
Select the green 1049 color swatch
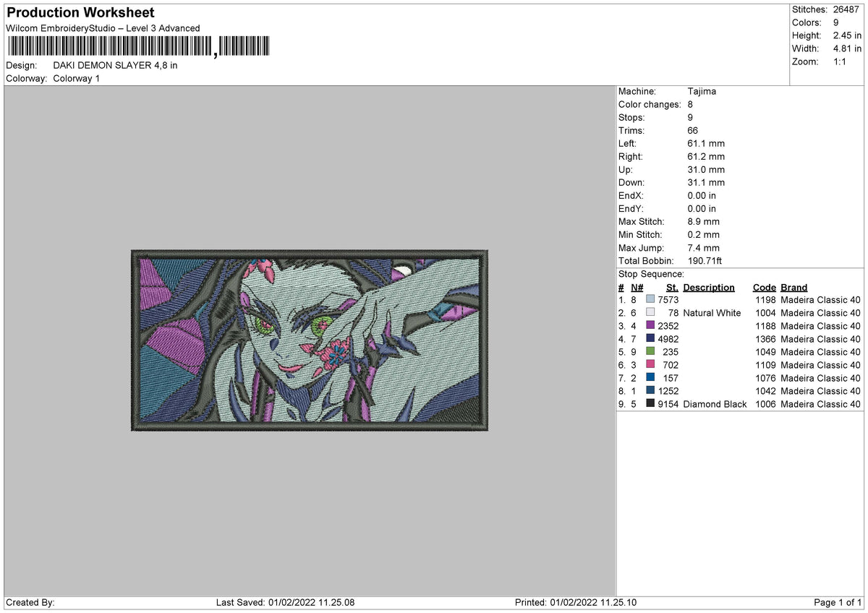(650, 352)
